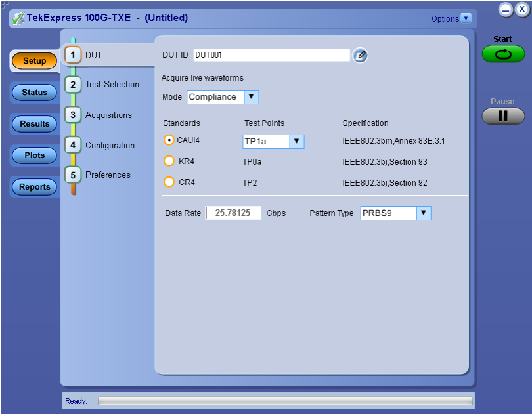Viewport: 532px width, 414px height.
Task: Click the DUT ID edit pencil icon
Action: [360, 56]
